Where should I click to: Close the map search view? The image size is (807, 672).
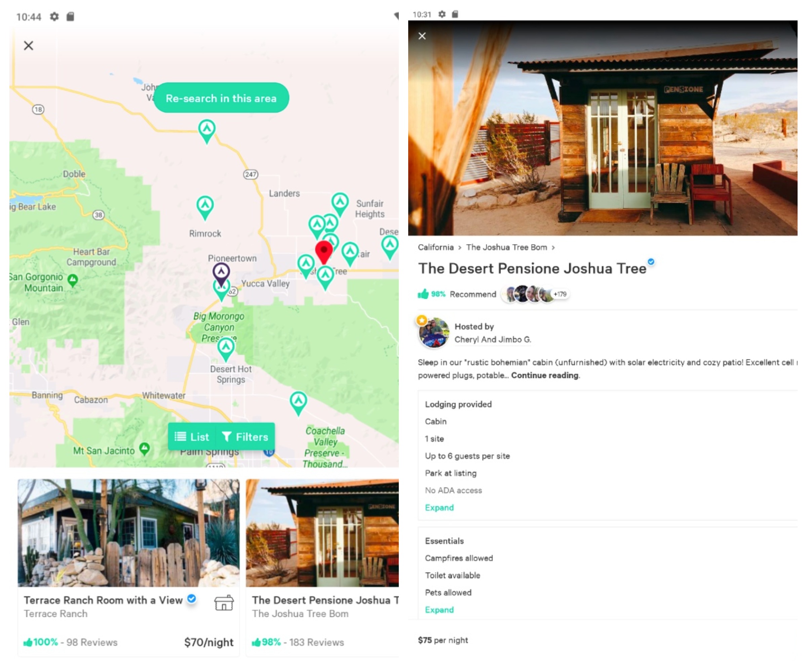click(29, 46)
